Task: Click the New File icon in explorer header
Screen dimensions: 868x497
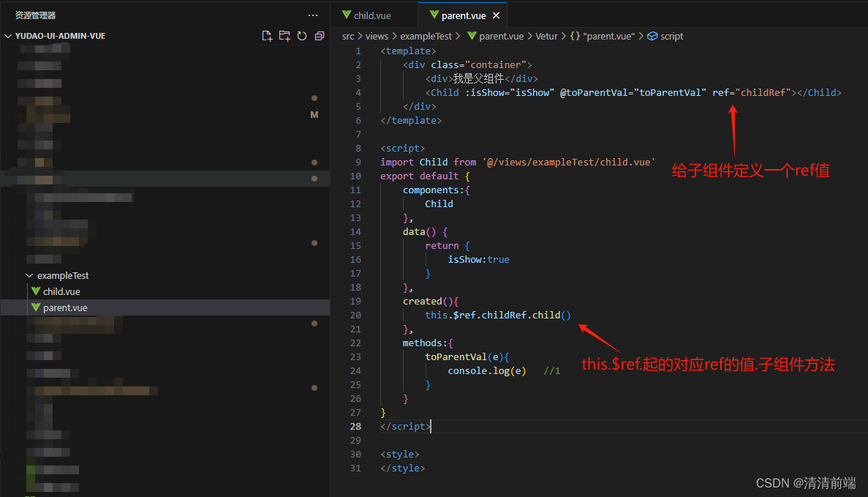Action: [x=267, y=36]
